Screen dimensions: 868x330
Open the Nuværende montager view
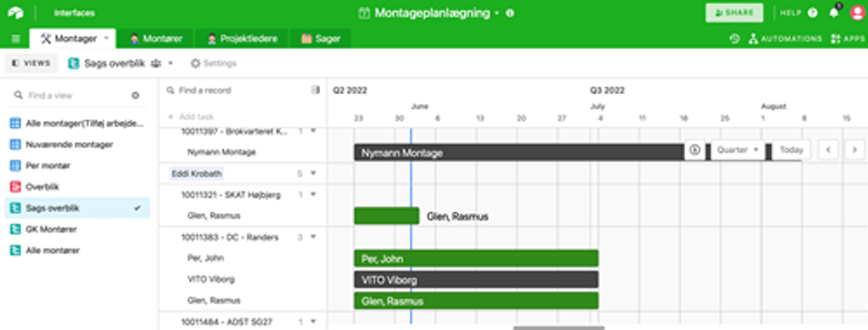coord(78,145)
